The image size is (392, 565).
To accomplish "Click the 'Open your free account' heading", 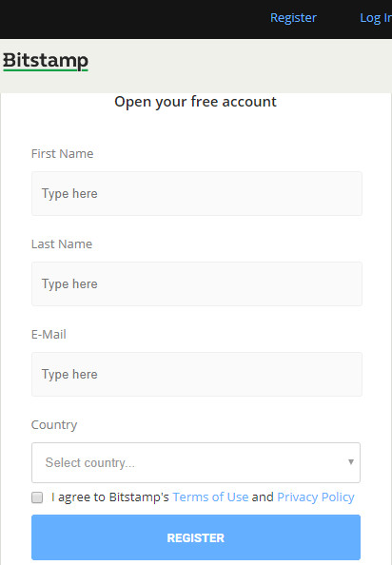I will [x=195, y=102].
